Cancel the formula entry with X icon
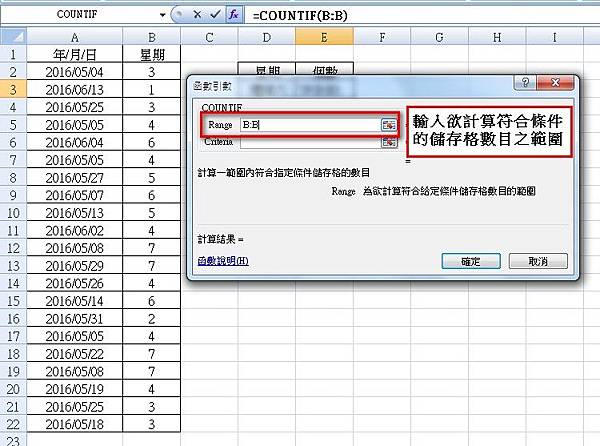 tap(197, 15)
